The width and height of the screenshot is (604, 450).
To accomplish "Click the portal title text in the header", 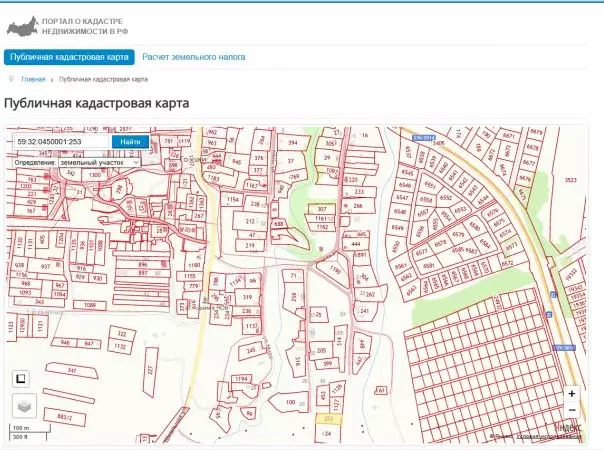I will click(85, 26).
